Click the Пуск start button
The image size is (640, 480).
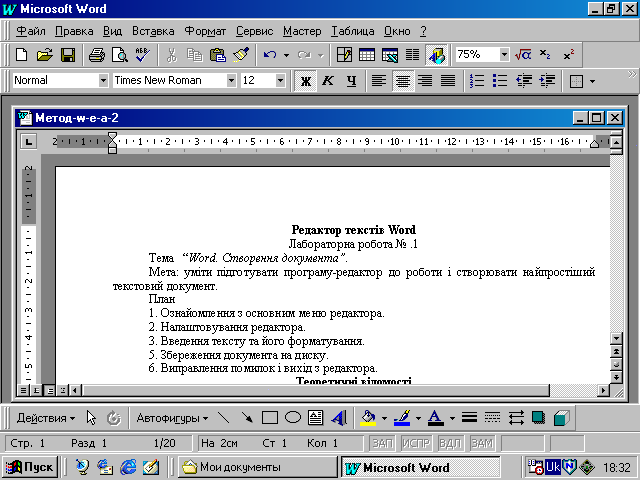[30, 467]
